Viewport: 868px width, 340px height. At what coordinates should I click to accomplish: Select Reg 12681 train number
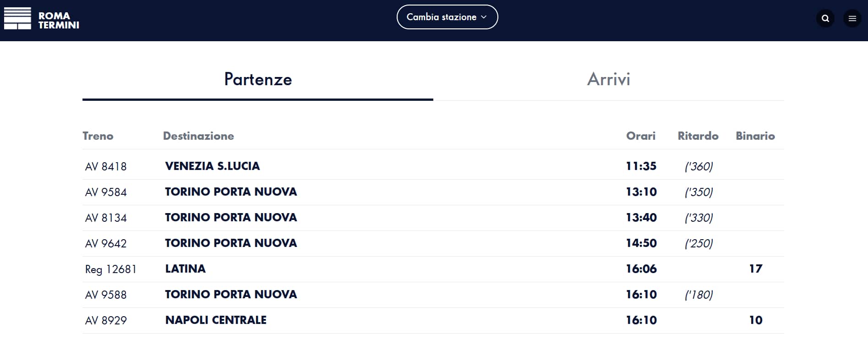pos(111,269)
